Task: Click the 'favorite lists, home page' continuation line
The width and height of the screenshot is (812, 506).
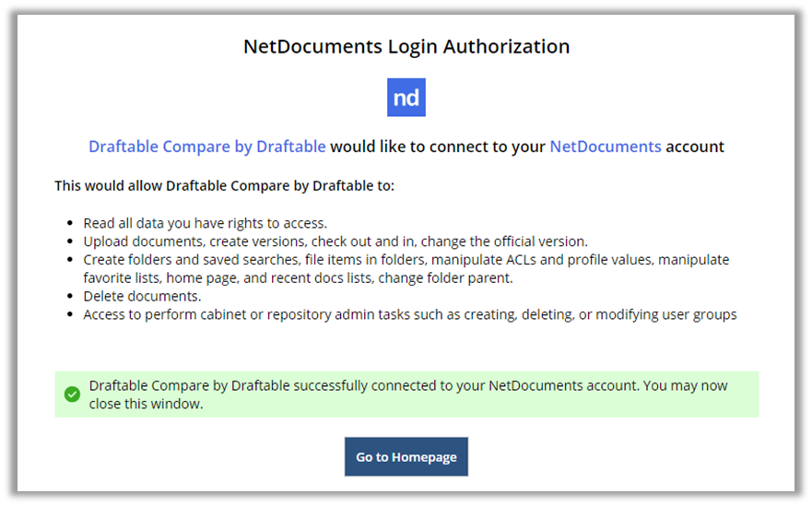Action: pyautogui.click(x=298, y=278)
